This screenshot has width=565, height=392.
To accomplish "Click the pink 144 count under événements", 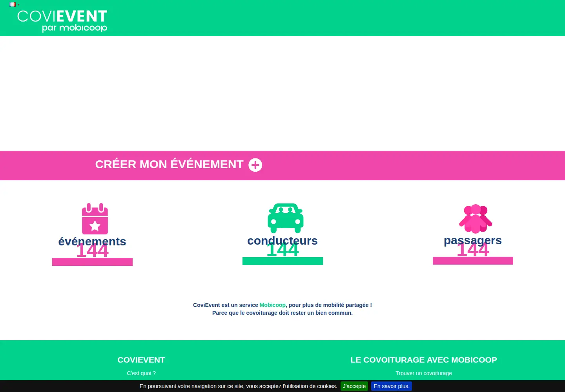I will (x=92, y=251).
